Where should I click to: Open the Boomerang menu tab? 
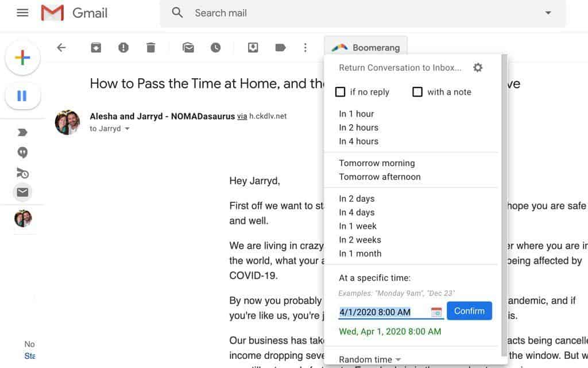(x=366, y=47)
